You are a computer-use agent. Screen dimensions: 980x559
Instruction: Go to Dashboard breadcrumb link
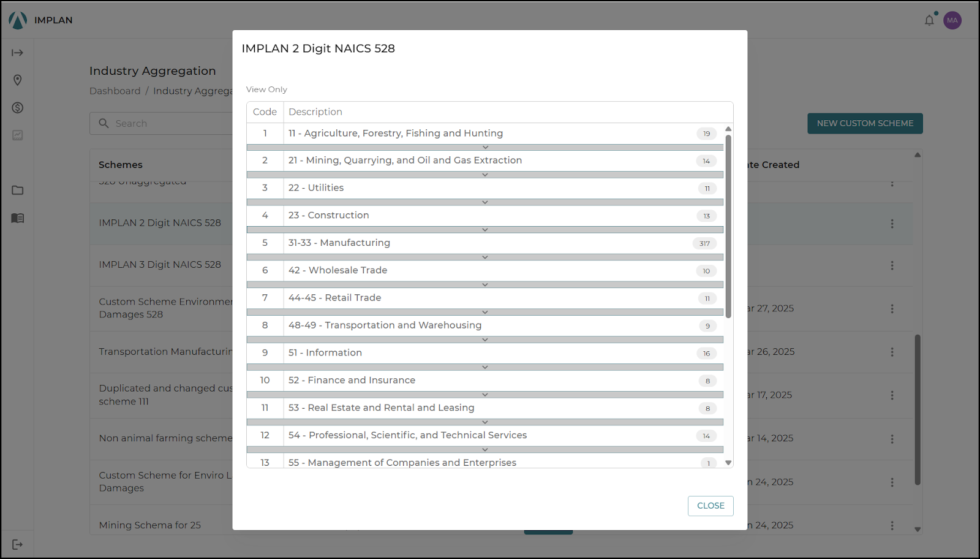(x=115, y=91)
